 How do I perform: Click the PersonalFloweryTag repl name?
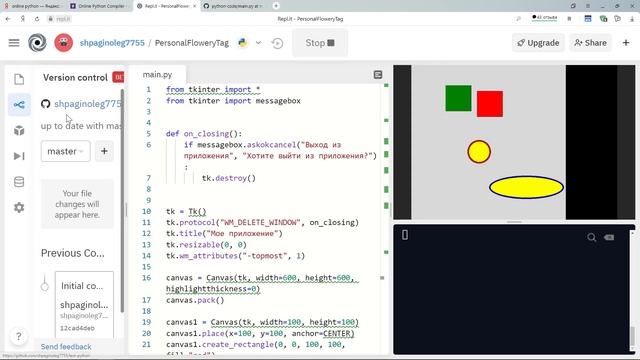[192, 43]
